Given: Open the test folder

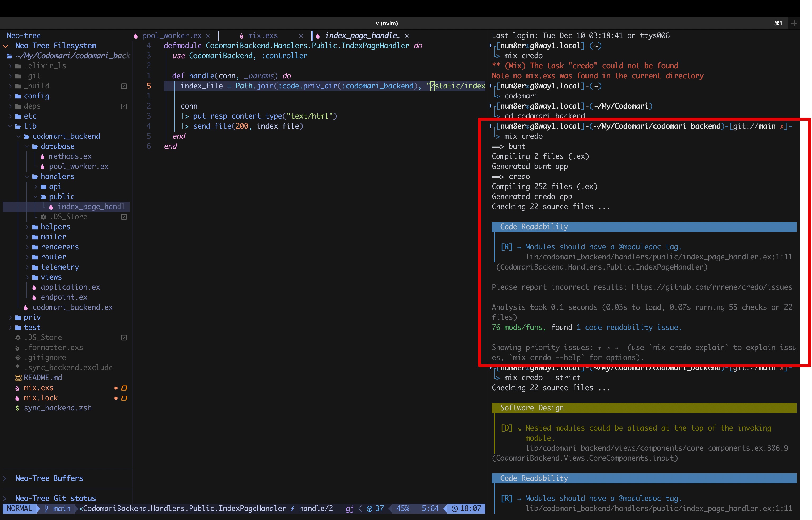Looking at the screenshot, I should 32,328.
